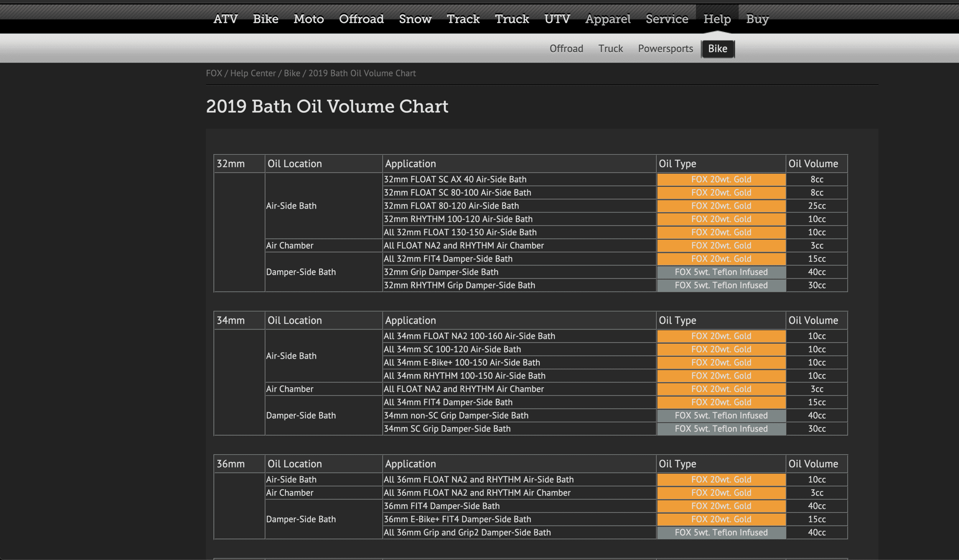
Task: Open the Apparel menu
Action: pyautogui.click(x=608, y=19)
